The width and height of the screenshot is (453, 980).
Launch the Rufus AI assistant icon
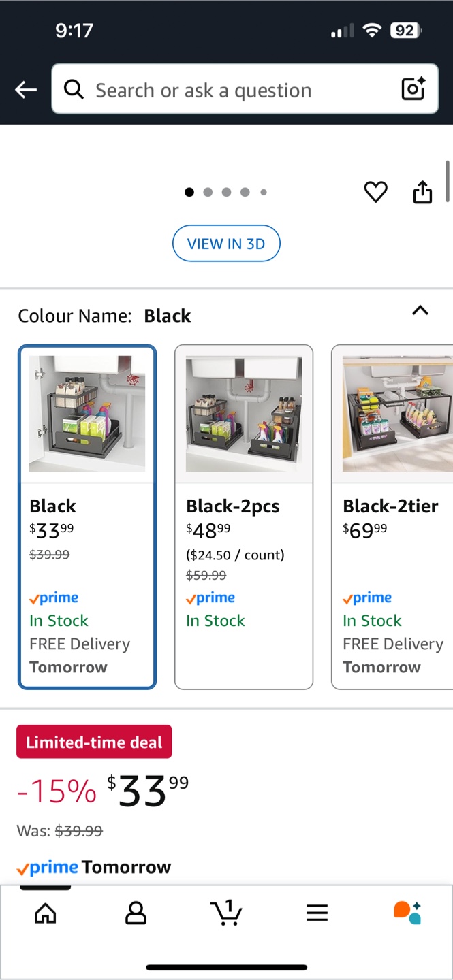pyautogui.click(x=407, y=913)
